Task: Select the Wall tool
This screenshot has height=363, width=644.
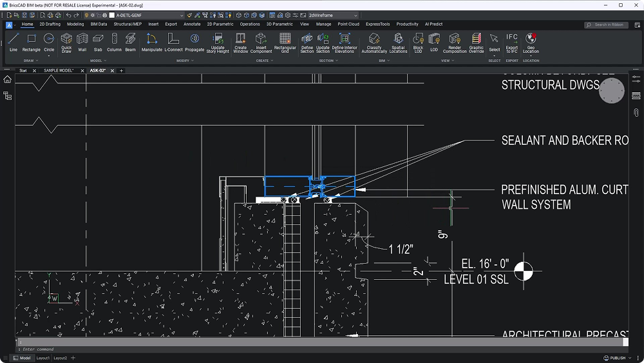Action: coord(82,43)
